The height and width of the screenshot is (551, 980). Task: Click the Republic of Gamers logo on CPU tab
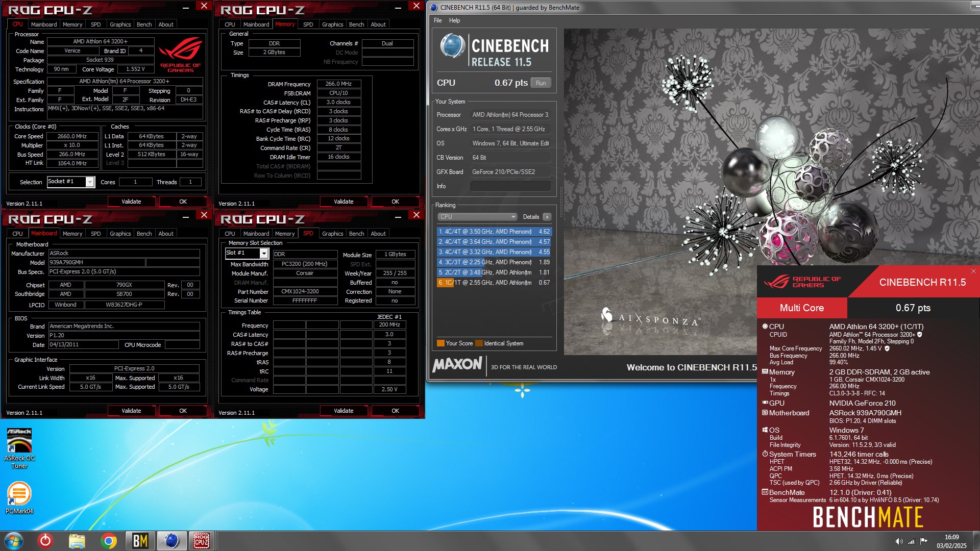tap(181, 55)
